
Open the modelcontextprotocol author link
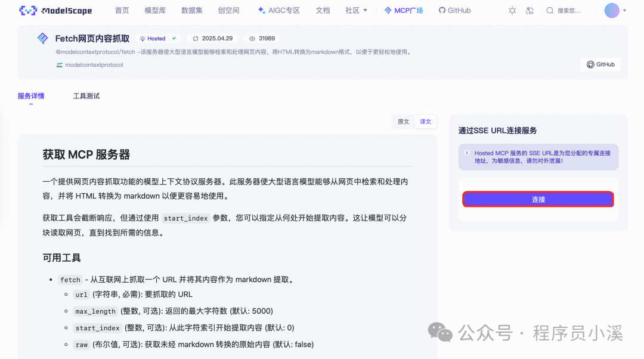click(x=94, y=65)
